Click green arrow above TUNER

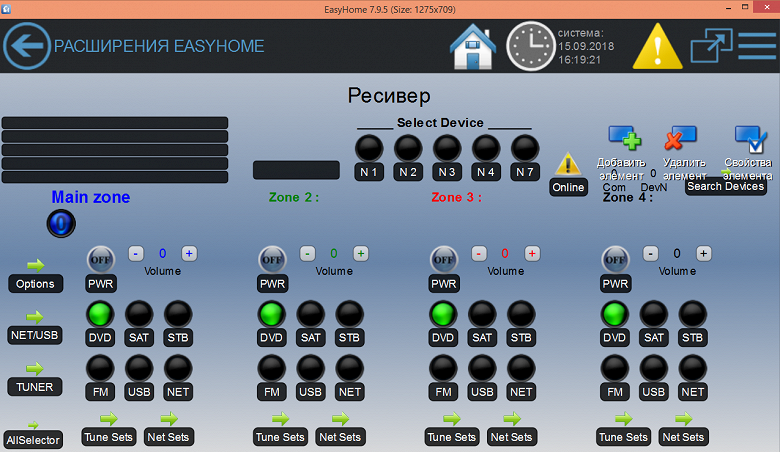[x=34, y=368]
